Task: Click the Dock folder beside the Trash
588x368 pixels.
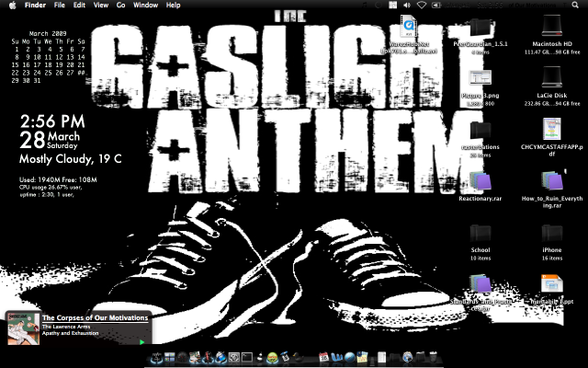Action: [x=421, y=358]
